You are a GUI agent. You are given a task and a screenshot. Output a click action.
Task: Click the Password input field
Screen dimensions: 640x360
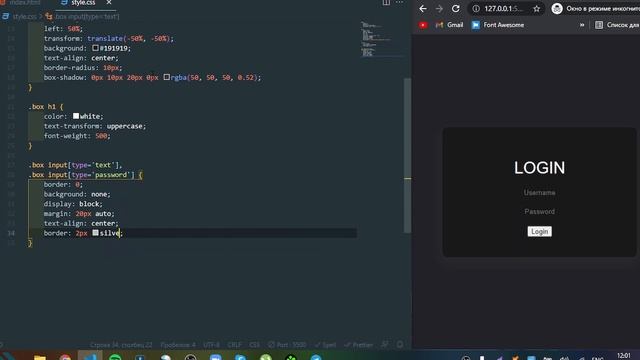539,211
